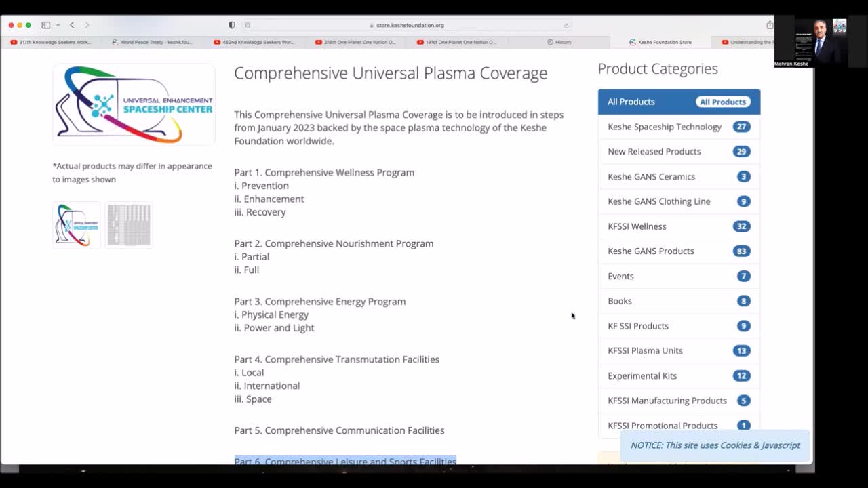The width and height of the screenshot is (868, 488).
Task: Click the 27 count badge for Spaceship Technology
Action: click(741, 127)
